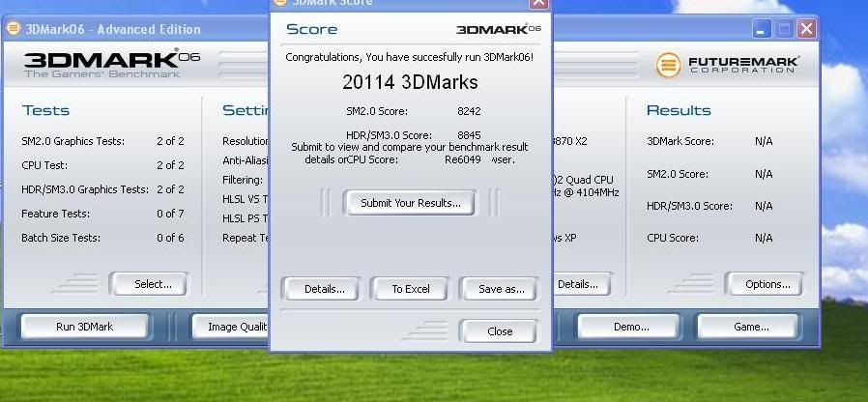Open Select tests button in Tests panel
The height and width of the screenshot is (402, 868).
[x=149, y=284]
